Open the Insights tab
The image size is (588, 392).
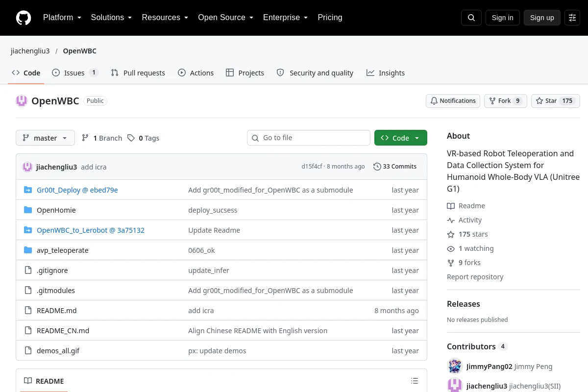point(386,73)
